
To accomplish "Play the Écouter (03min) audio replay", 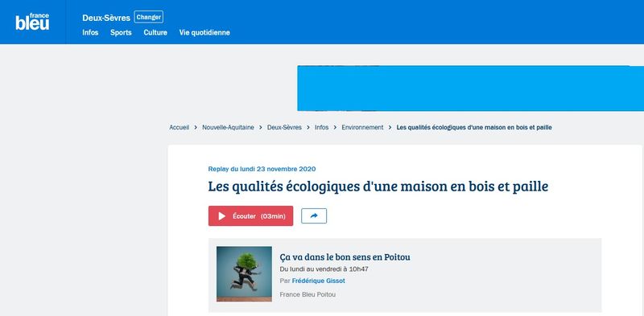I will [x=250, y=215].
